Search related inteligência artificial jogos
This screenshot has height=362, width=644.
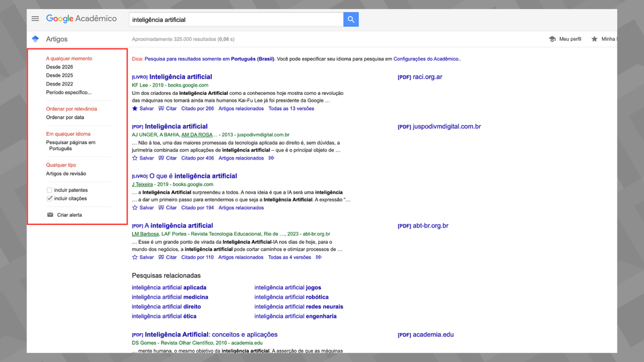(x=287, y=288)
